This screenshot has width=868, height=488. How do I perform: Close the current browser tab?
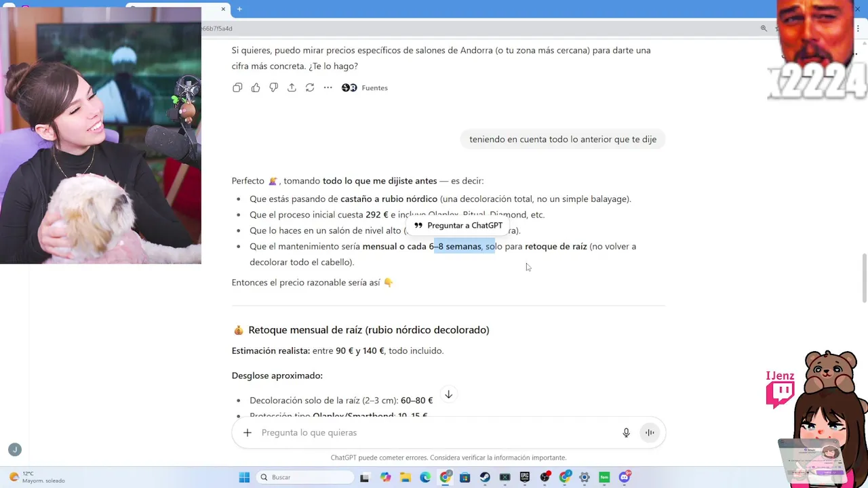pyautogui.click(x=223, y=9)
